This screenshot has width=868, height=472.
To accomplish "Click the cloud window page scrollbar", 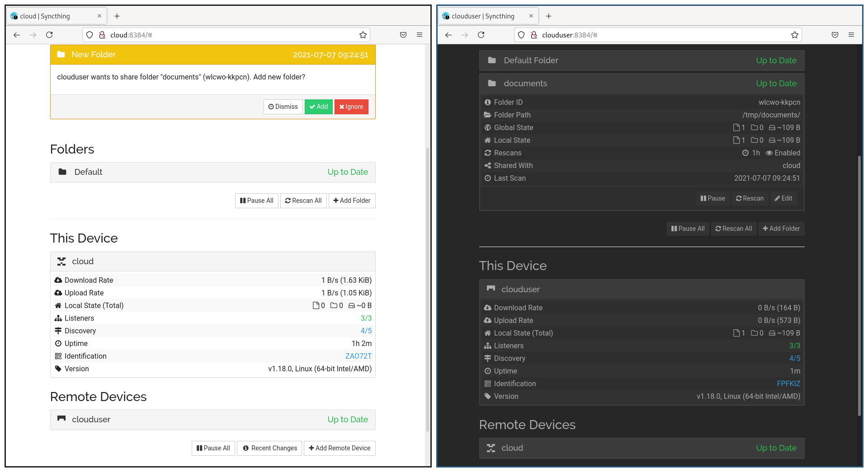I will click(428, 289).
